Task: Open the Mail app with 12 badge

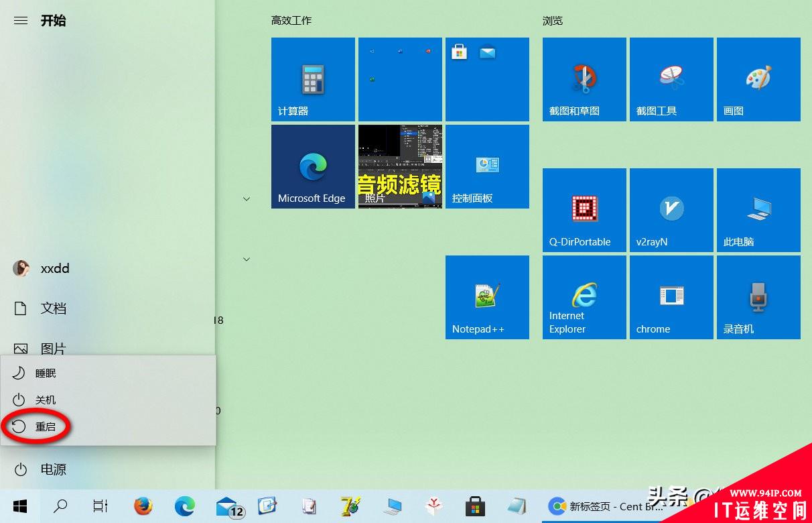Action: click(x=230, y=507)
